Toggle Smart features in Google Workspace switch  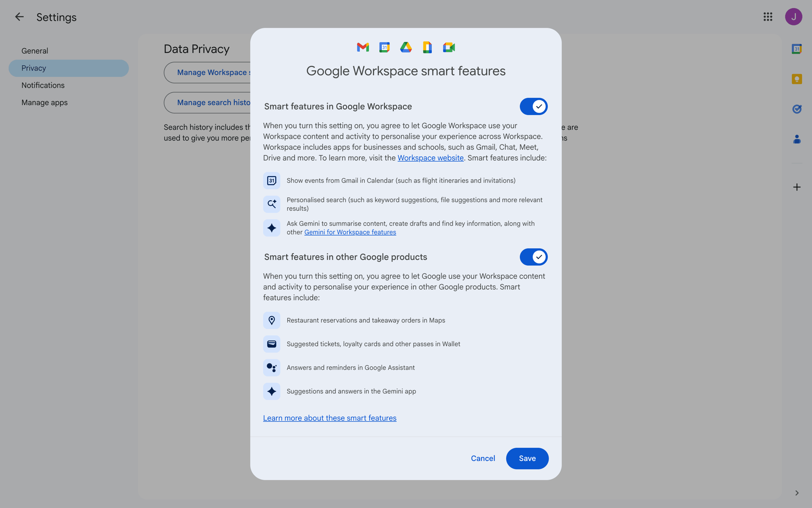pyautogui.click(x=534, y=107)
